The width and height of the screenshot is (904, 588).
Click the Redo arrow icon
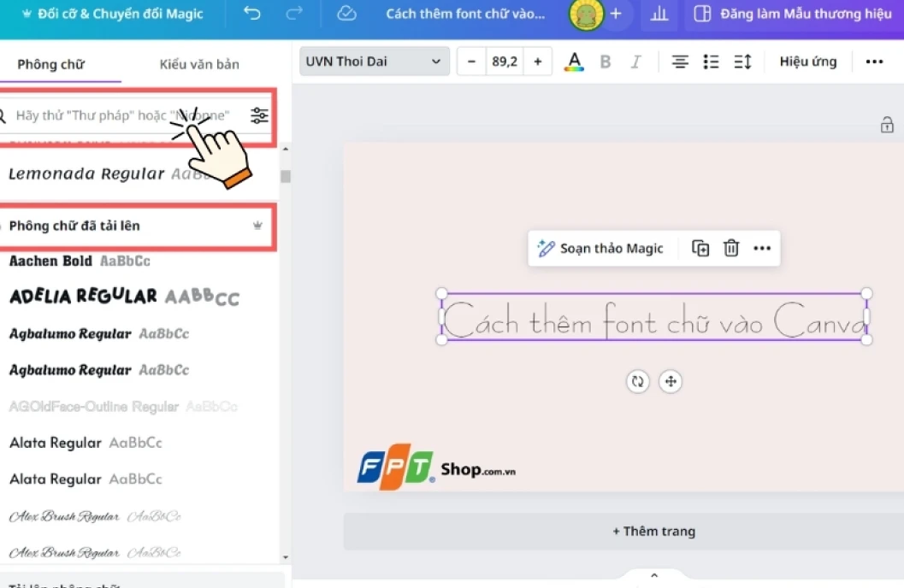294,13
